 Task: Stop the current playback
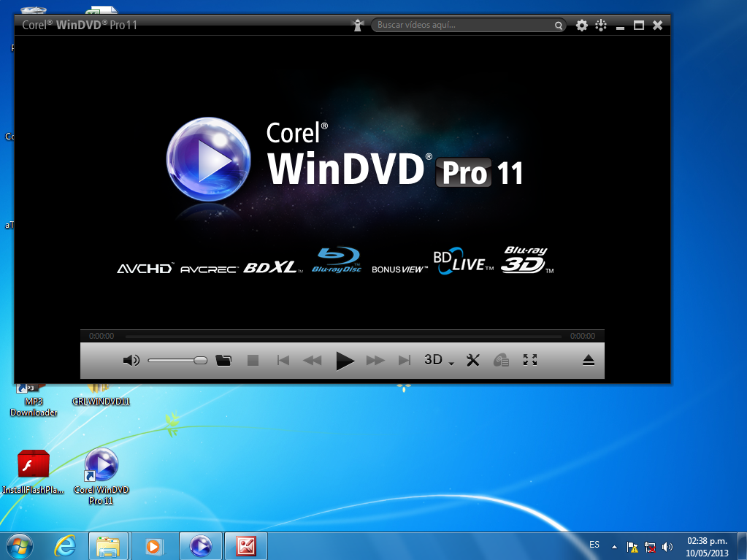tap(253, 360)
